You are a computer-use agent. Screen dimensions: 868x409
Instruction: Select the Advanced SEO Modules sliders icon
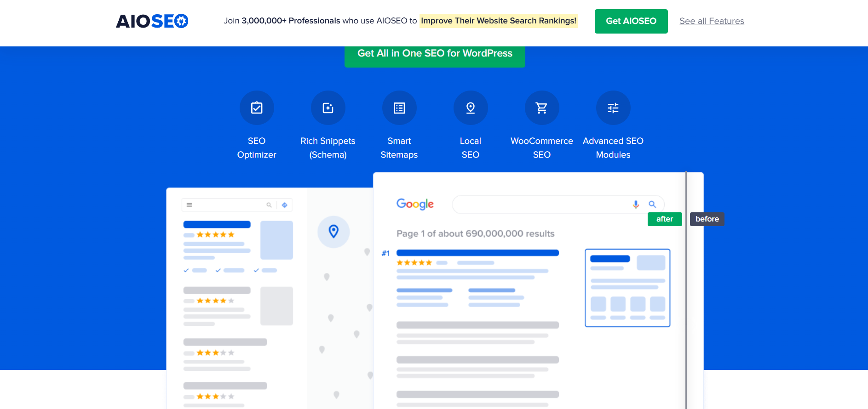pos(613,108)
